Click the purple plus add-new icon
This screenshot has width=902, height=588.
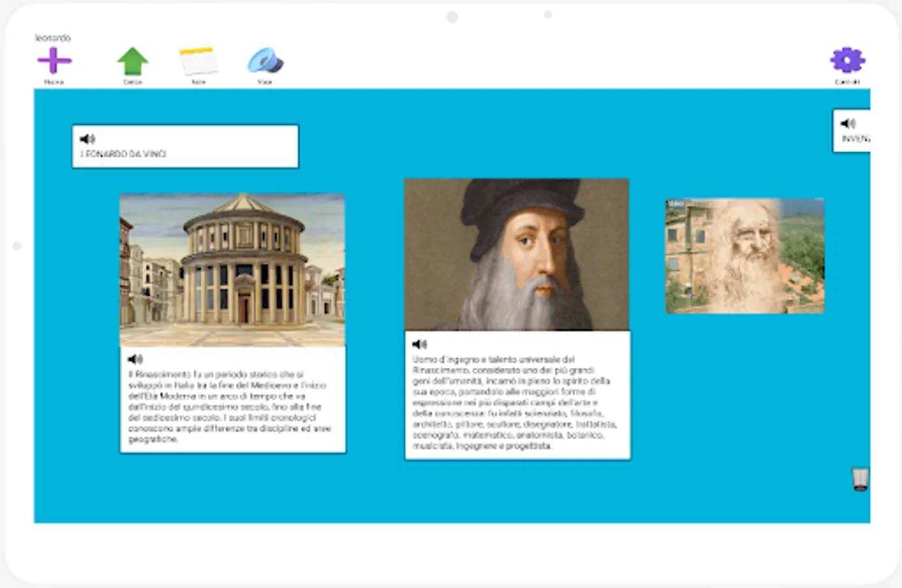coord(54,61)
